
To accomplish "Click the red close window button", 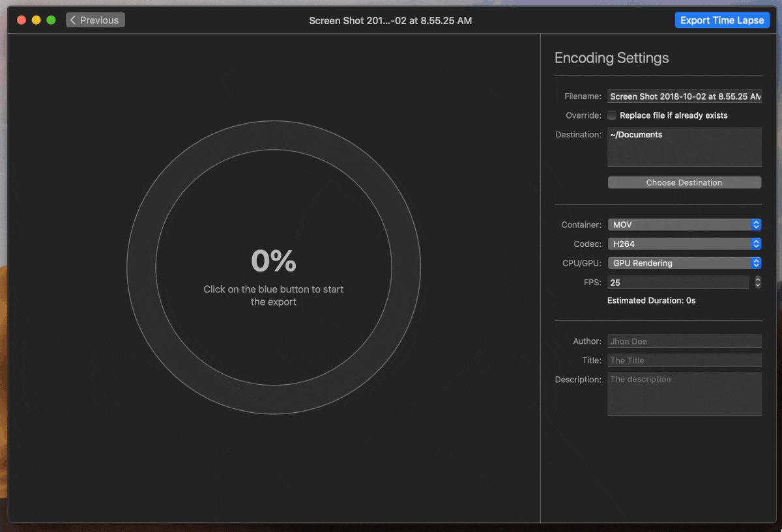I will click(x=22, y=20).
